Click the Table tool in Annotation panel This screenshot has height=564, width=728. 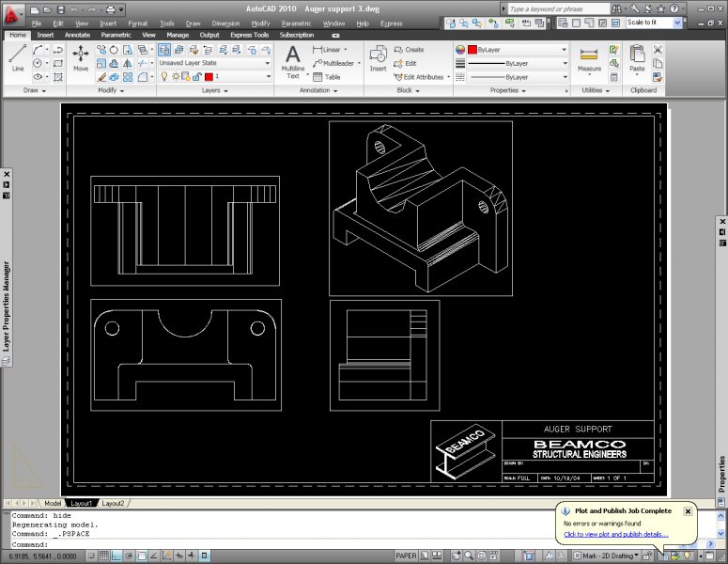coord(327,77)
